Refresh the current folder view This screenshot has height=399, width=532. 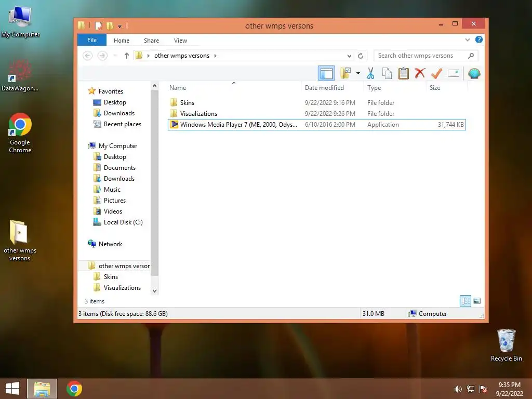[361, 56]
